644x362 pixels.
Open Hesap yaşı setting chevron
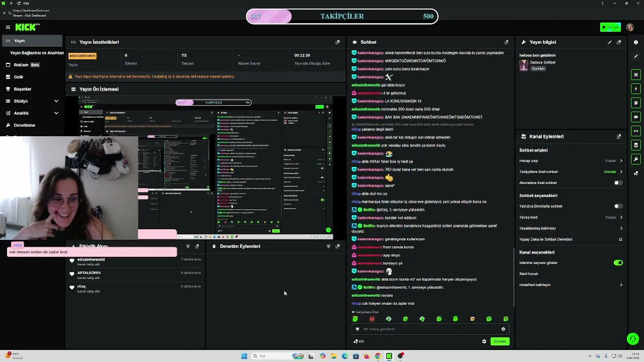pyautogui.click(x=621, y=161)
